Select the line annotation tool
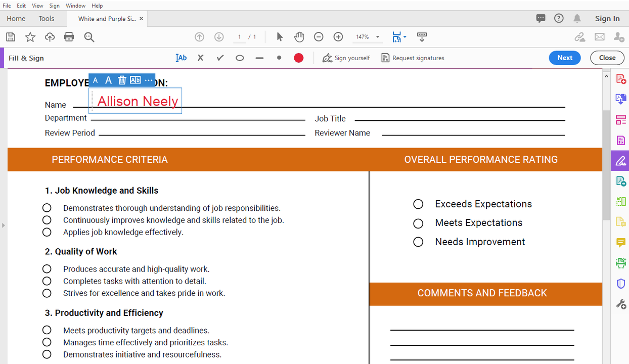 click(x=259, y=58)
